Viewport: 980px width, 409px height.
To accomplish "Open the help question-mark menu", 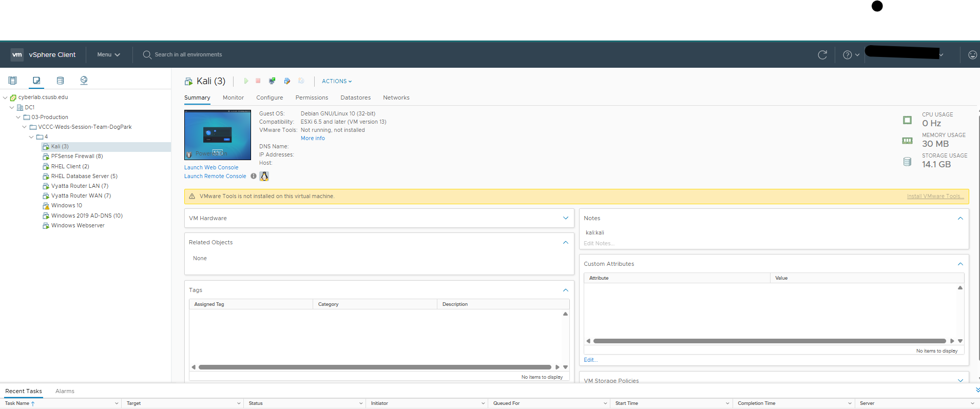I will [x=851, y=55].
